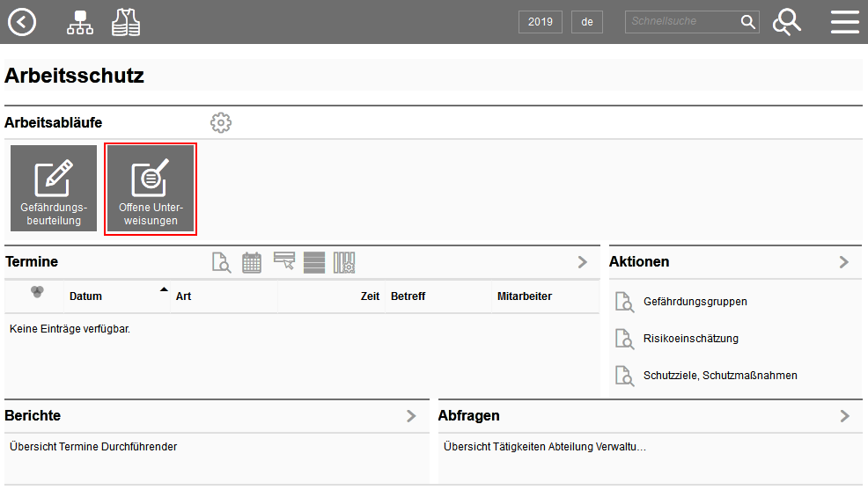The image size is (868, 490).
Task: Open the Offene Unterweisungen workflow tile
Action: click(151, 188)
